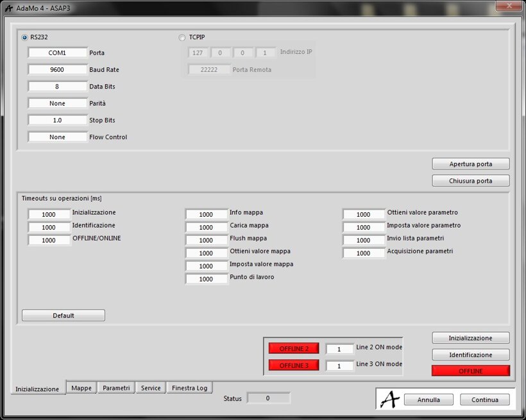Click the AdaMo title bar app icon
Image resolution: width=526 pixels, height=420 pixels.
click(8, 6)
